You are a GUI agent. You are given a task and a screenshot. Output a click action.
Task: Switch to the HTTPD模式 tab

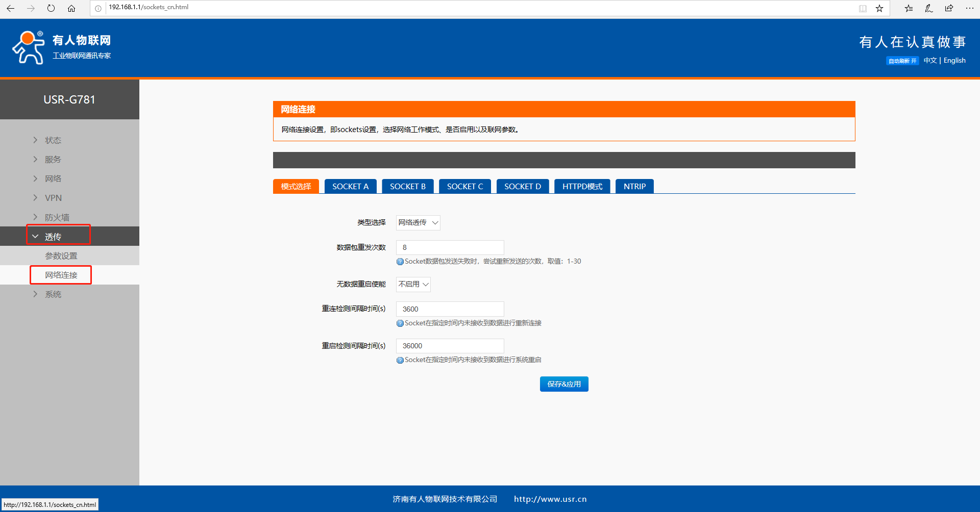[x=582, y=187]
